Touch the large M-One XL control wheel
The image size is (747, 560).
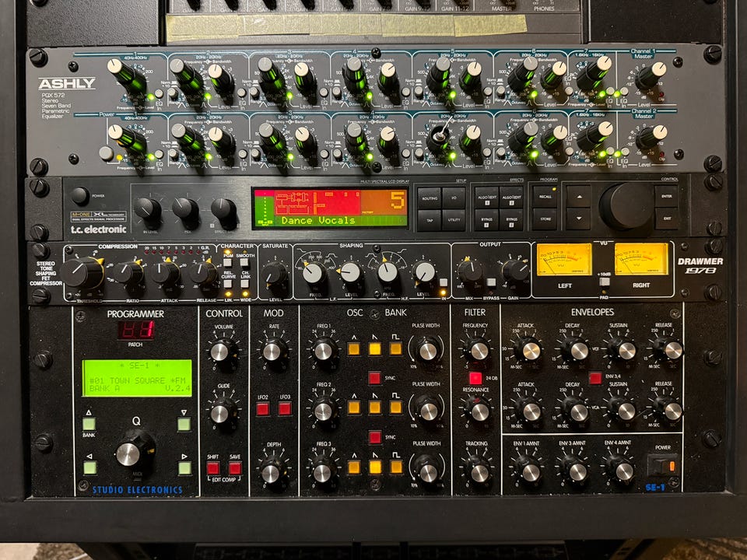pyautogui.click(x=626, y=205)
